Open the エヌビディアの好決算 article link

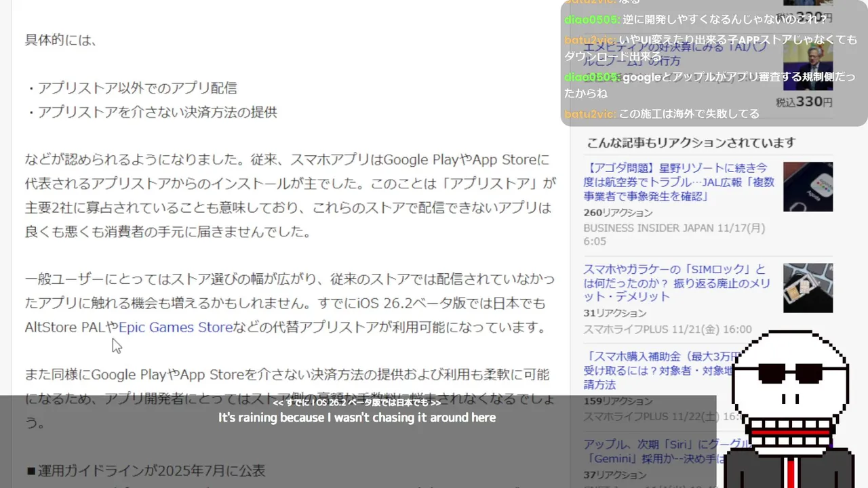click(x=675, y=54)
